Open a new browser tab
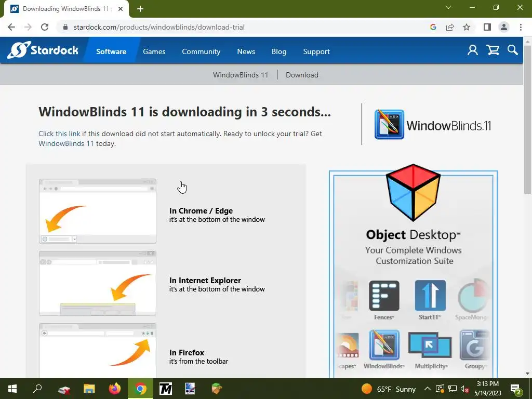Image resolution: width=532 pixels, height=399 pixels. [140, 9]
